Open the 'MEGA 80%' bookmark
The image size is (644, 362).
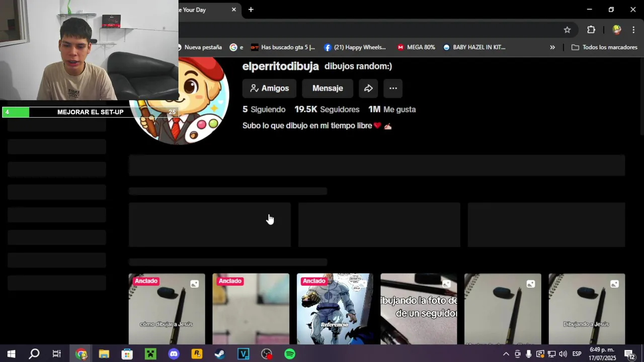pos(416,47)
